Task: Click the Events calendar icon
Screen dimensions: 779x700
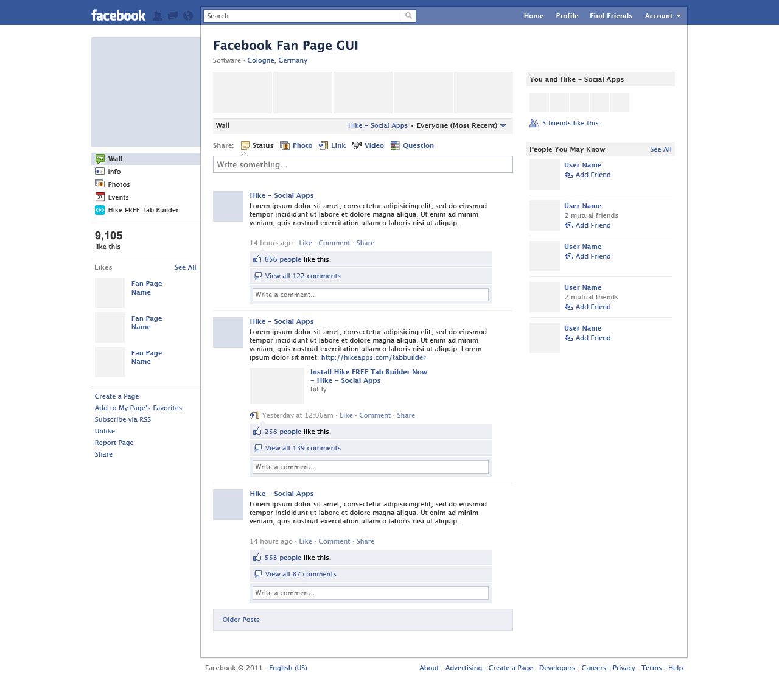Action: [x=100, y=197]
